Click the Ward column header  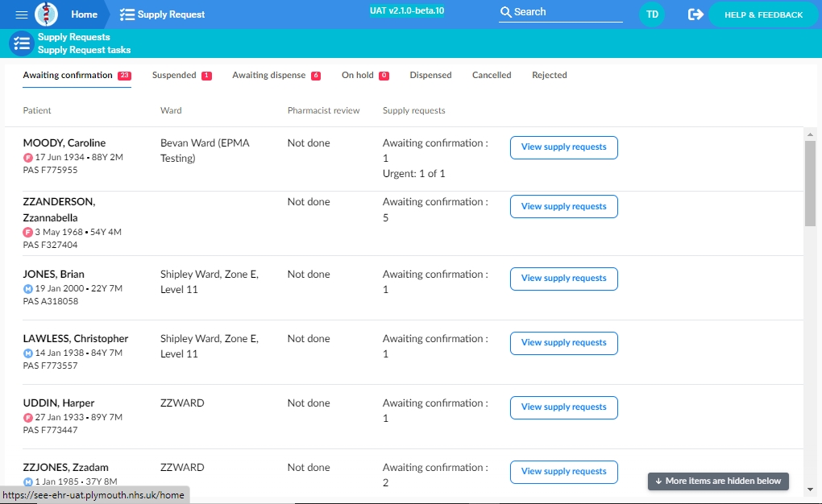[x=171, y=110]
